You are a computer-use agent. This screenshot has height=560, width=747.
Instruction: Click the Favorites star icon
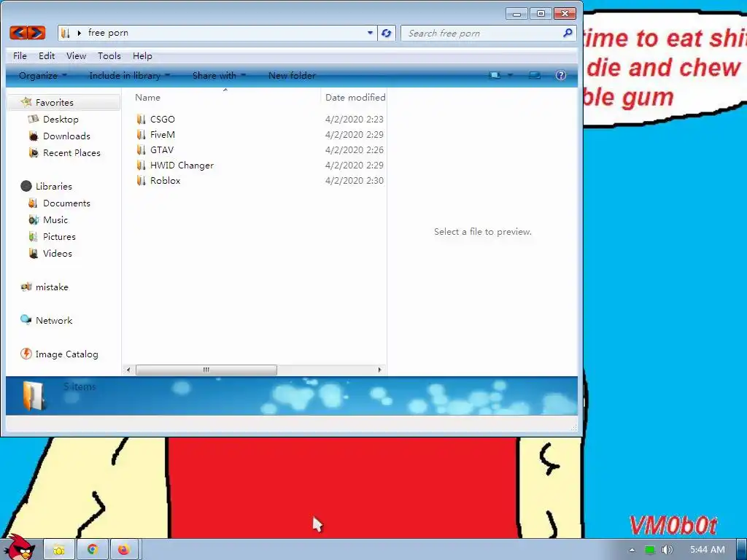click(x=26, y=102)
